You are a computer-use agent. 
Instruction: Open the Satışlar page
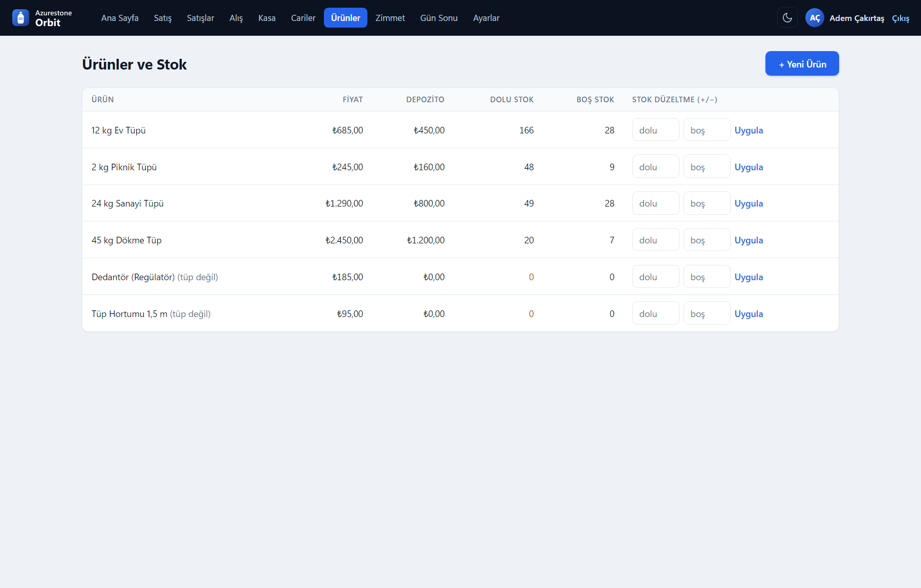(x=201, y=18)
